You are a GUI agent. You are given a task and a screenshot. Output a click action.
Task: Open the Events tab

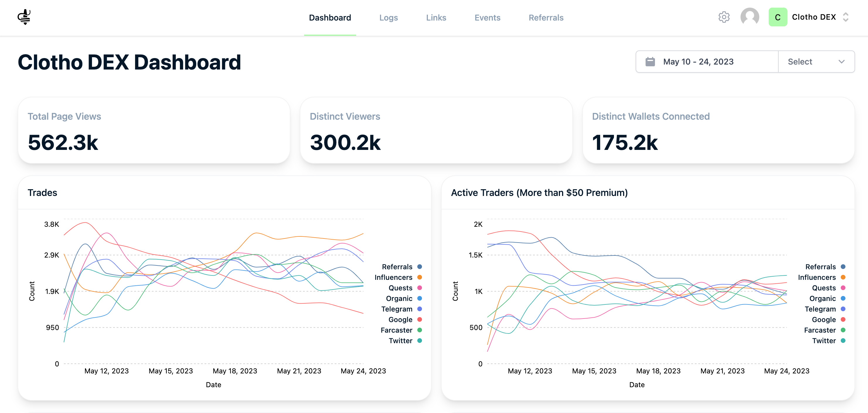coord(487,18)
